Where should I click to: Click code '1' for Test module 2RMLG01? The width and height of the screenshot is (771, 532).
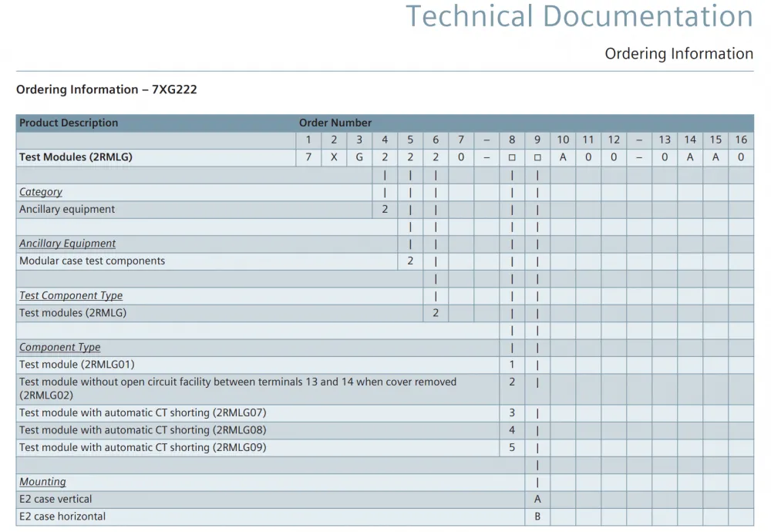(x=512, y=365)
